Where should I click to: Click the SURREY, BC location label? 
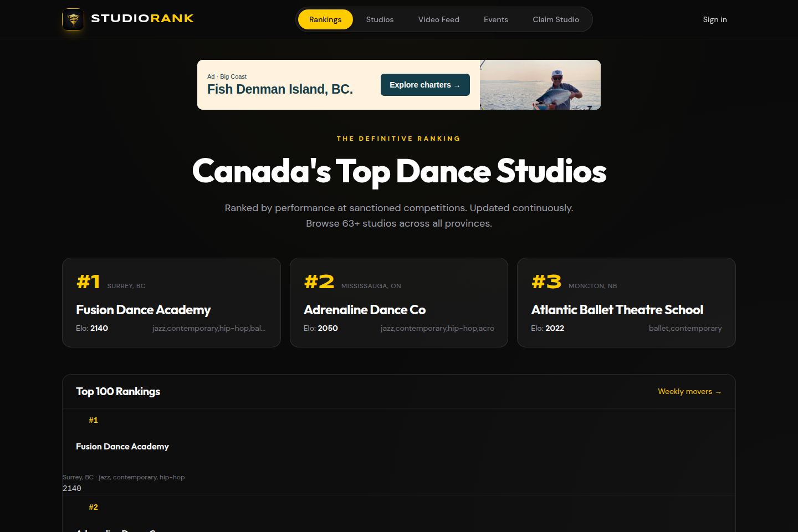click(126, 286)
